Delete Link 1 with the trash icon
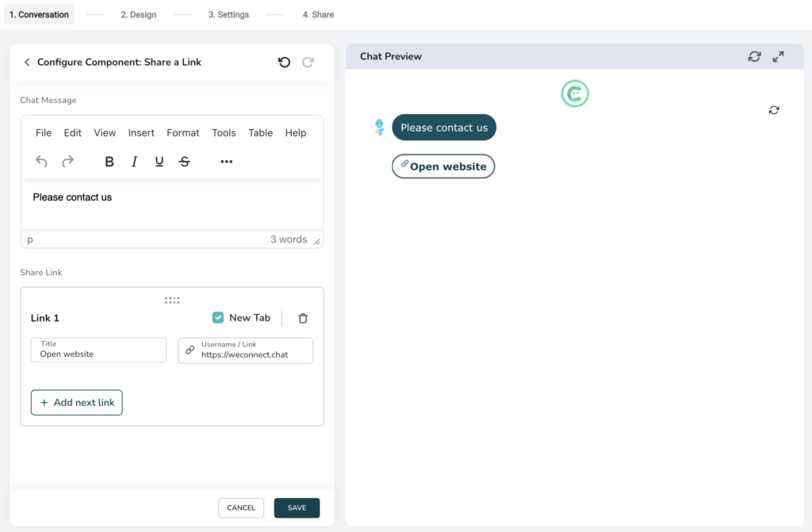Screen dimensions: 812x532 coord(302,317)
